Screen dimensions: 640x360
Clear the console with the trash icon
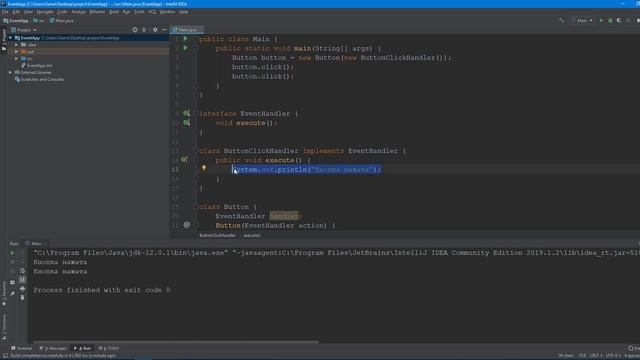tap(22, 298)
